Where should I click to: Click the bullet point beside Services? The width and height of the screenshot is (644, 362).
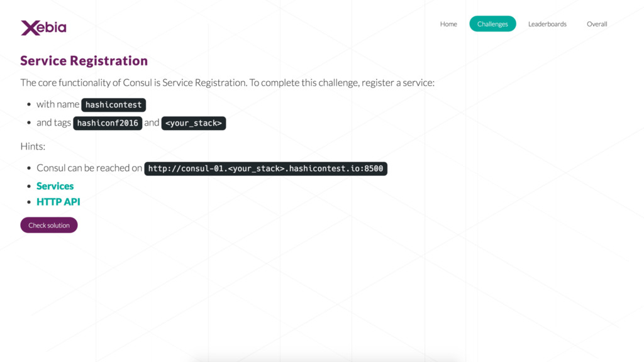[x=29, y=186]
